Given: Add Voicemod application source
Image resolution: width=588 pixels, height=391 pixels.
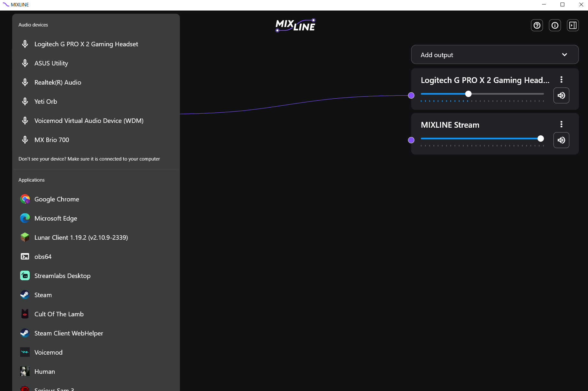Looking at the screenshot, I should coord(96,352).
